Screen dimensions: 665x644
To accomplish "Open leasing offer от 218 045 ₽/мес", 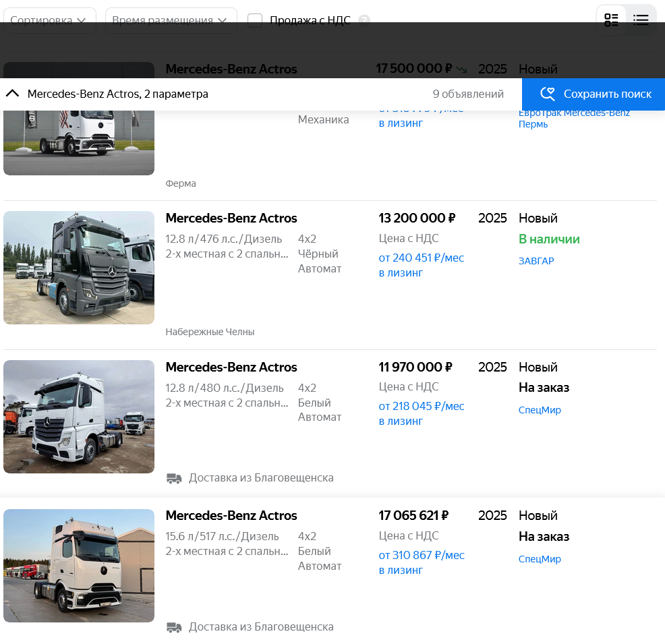I will pyautogui.click(x=421, y=413).
